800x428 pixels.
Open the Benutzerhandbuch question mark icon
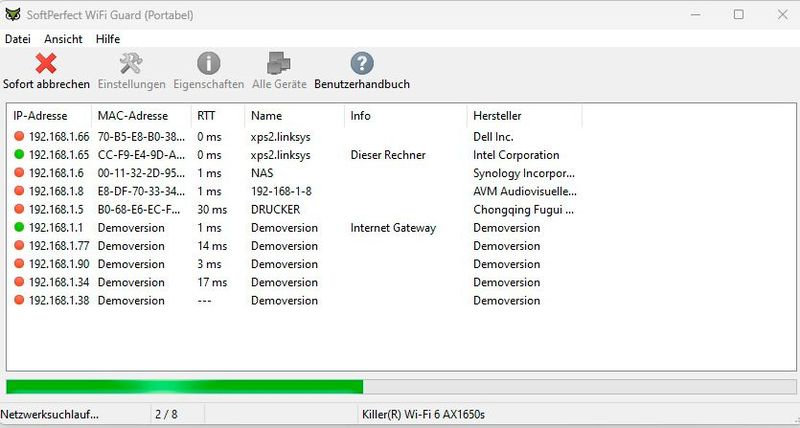(x=362, y=64)
